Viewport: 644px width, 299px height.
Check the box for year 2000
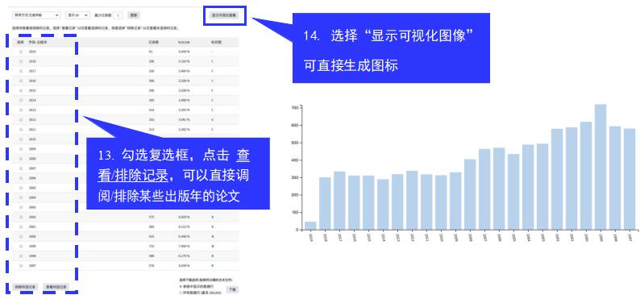[21, 237]
